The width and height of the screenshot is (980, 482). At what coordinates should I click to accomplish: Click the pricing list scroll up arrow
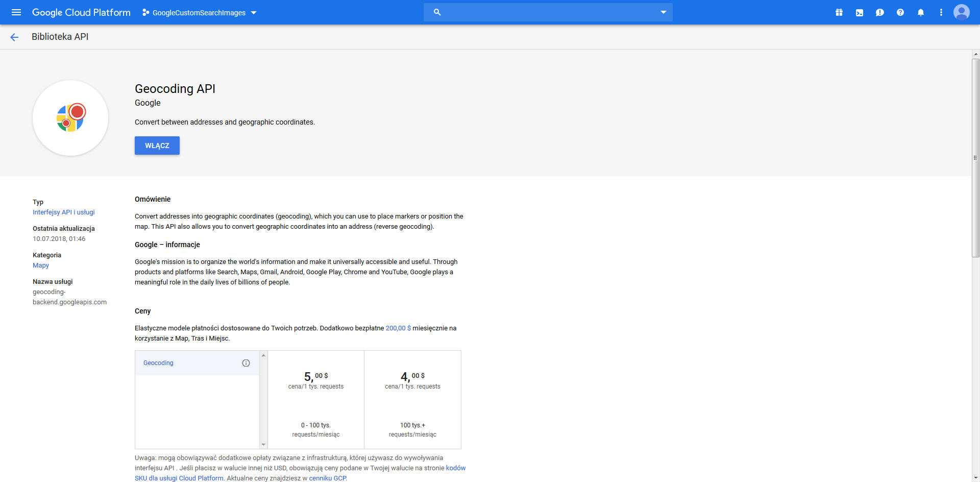click(263, 355)
